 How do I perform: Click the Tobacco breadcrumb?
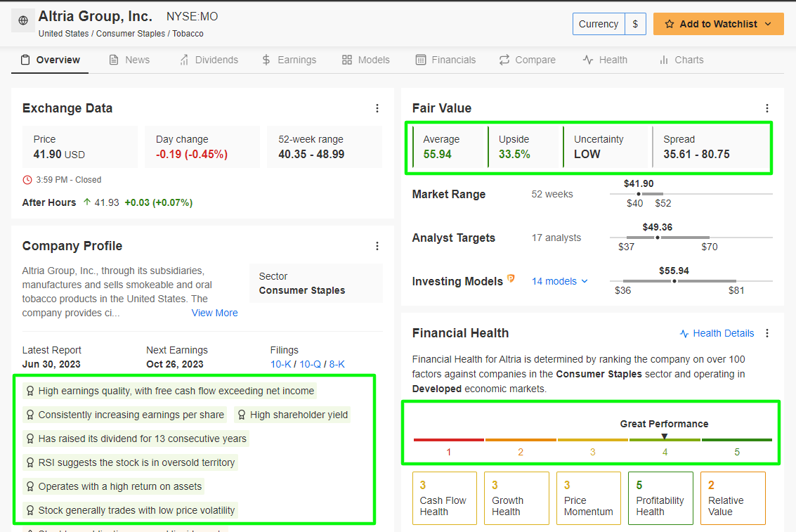188,34
